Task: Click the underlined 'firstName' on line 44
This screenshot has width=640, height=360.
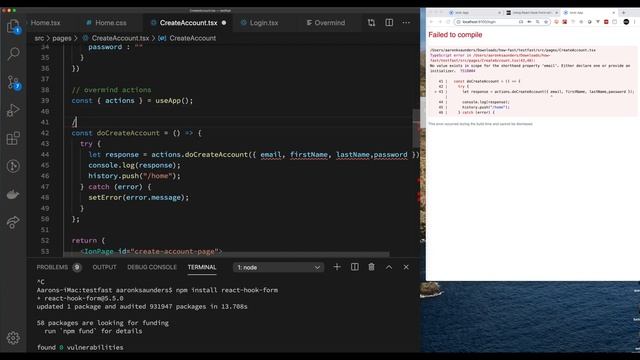Action: click(309, 155)
